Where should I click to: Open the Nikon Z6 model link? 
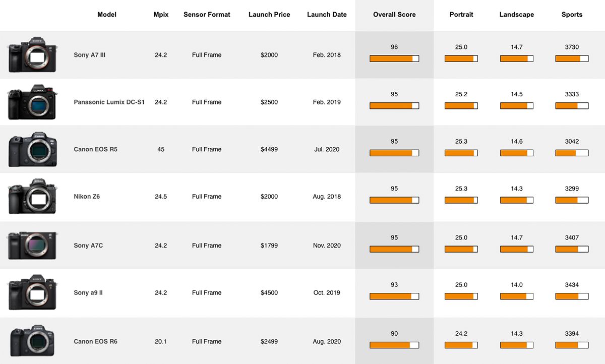(x=87, y=197)
